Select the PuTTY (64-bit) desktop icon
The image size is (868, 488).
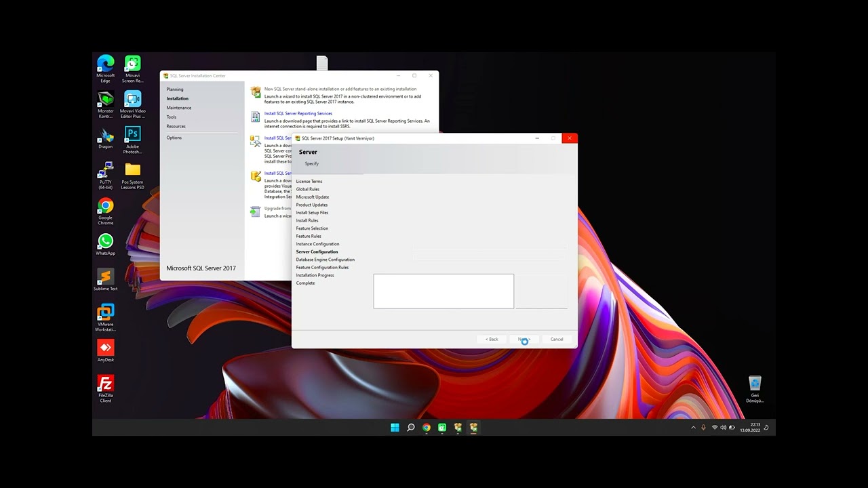[105, 176]
